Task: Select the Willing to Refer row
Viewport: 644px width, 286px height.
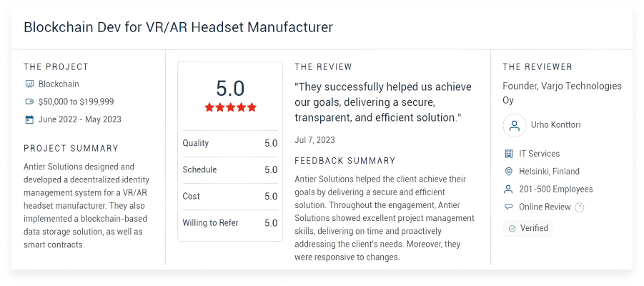Action: pyautogui.click(x=230, y=223)
